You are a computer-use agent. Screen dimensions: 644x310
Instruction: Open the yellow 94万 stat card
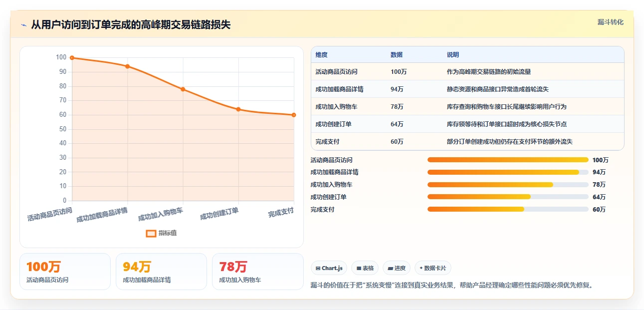(161, 272)
